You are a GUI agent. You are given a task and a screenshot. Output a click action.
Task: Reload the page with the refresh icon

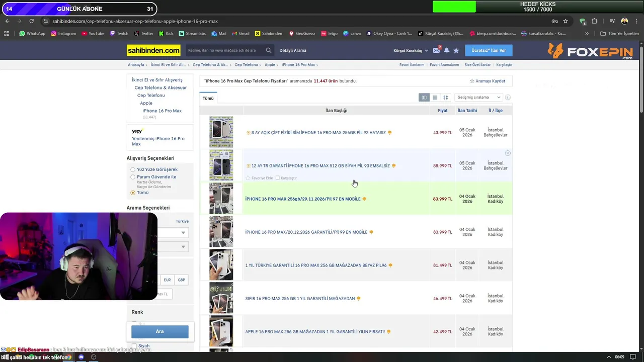pos(31,21)
